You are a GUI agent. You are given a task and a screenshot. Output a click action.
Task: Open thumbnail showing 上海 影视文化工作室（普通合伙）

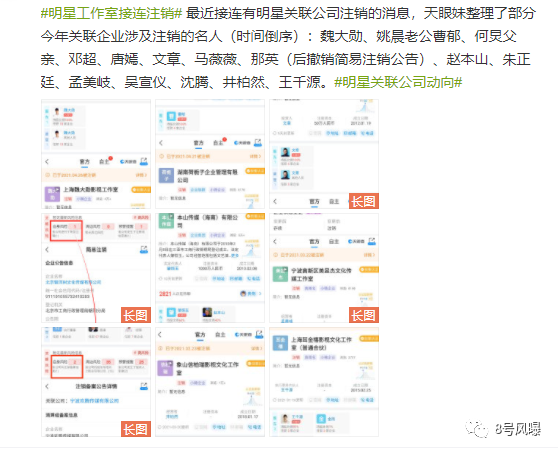point(324,382)
